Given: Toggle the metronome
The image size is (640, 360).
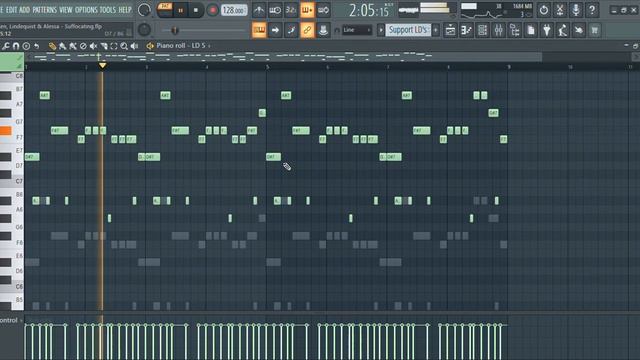Looking at the screenshot, I should pyautogui.click(x=259, y=10).
